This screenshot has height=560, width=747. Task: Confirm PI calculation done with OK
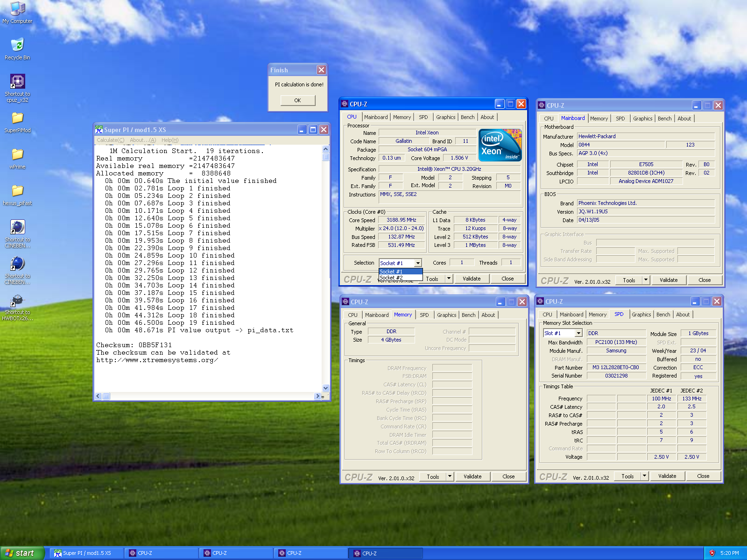298,100
